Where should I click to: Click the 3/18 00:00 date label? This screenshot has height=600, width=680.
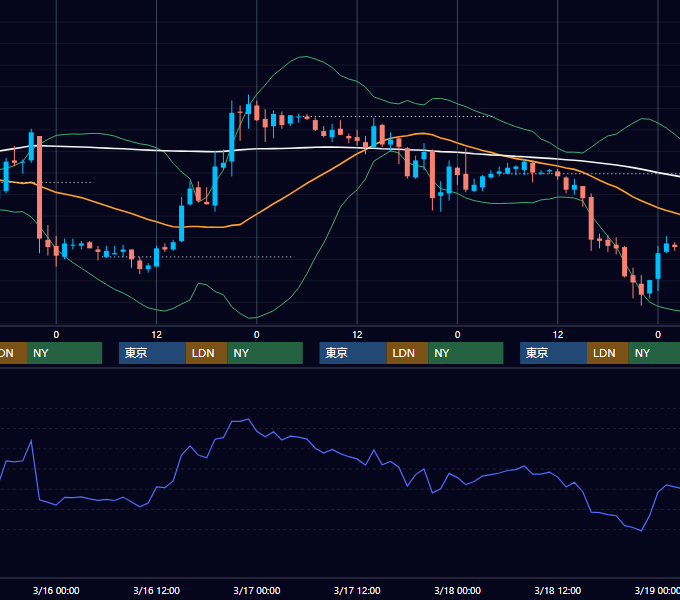click(458, 590)
